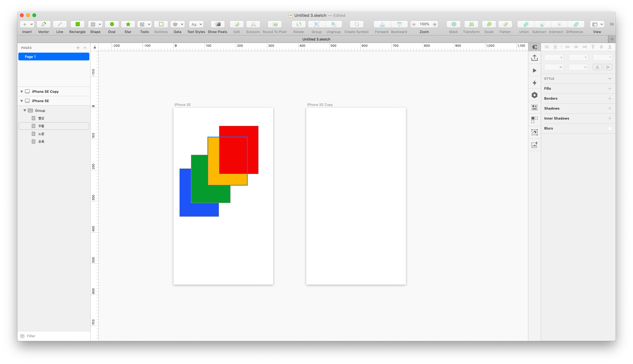Select the Vector pen tool

[x=44, y=24]
